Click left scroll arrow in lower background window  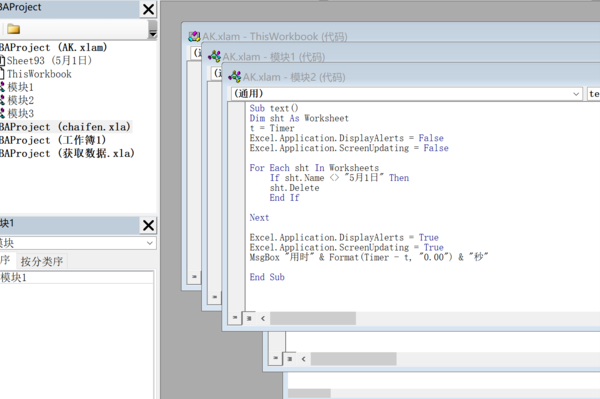click(304, 359)
